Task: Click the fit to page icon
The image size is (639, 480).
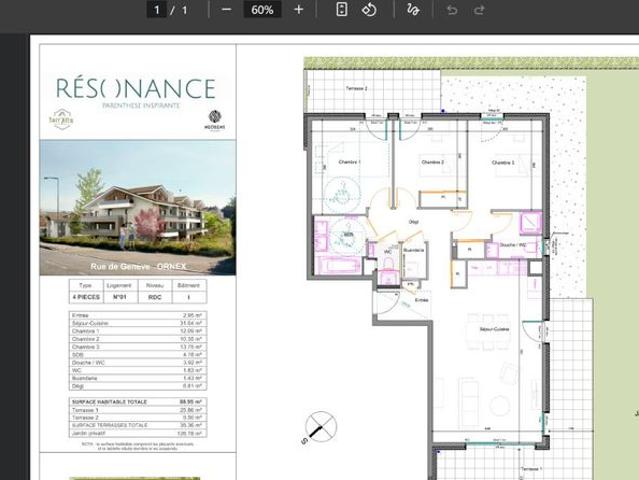Action: click(342, 9)
